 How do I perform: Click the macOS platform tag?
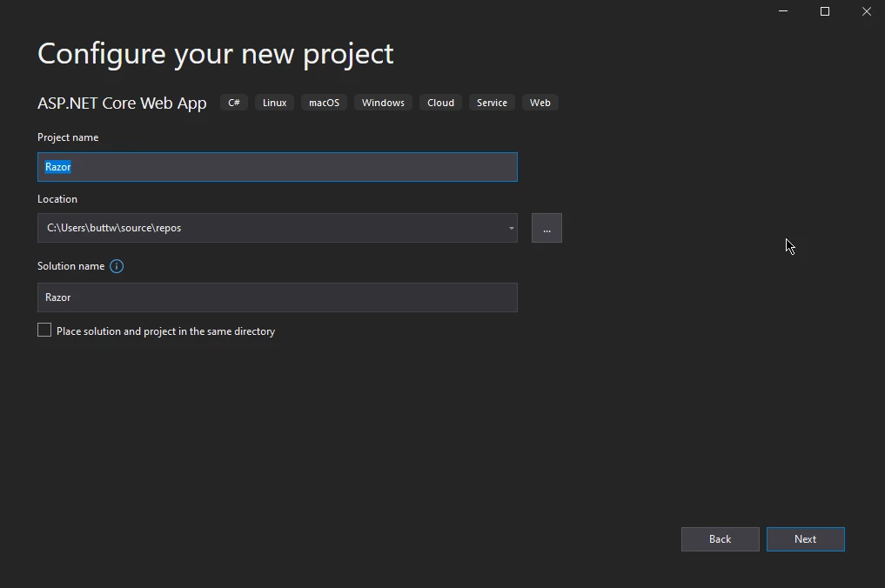pyautogui.click(x=324, y=103)
